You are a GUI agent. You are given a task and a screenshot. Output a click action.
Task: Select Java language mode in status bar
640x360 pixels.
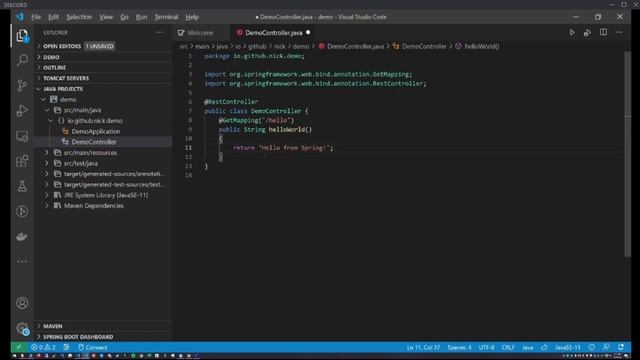tap(528, 347)
